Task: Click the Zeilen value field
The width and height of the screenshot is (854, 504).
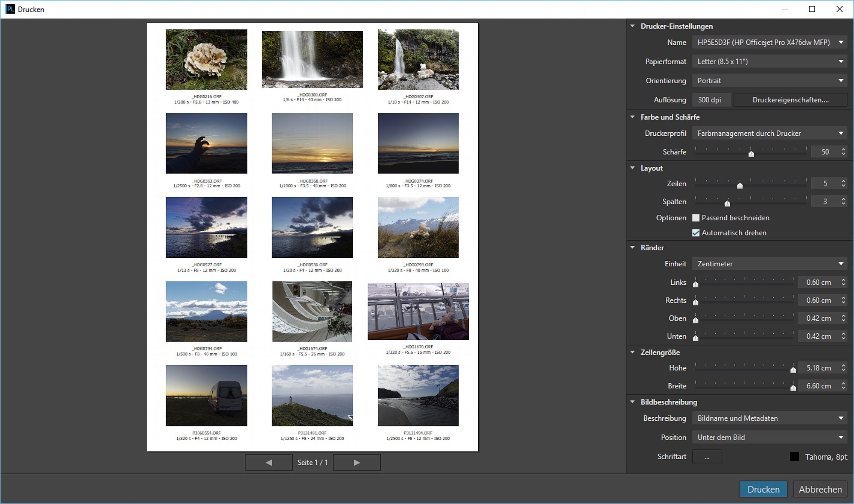Action: click(825, 184)
